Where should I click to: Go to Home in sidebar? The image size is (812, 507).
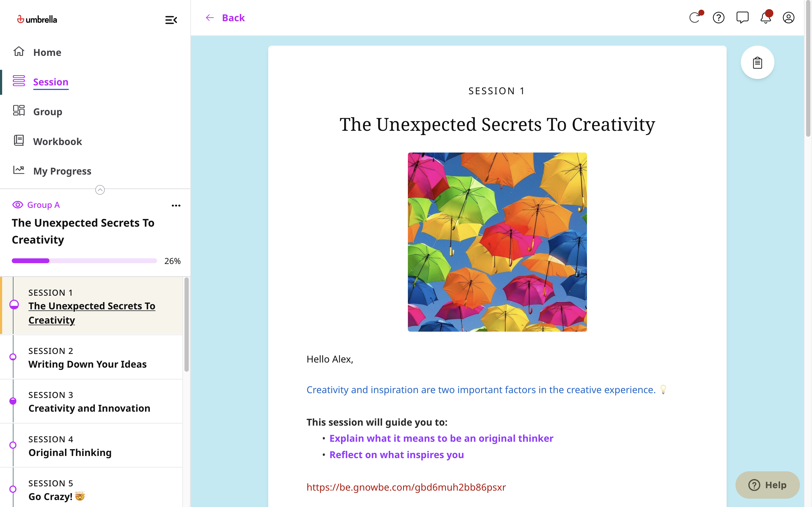[x=47, y=52]
